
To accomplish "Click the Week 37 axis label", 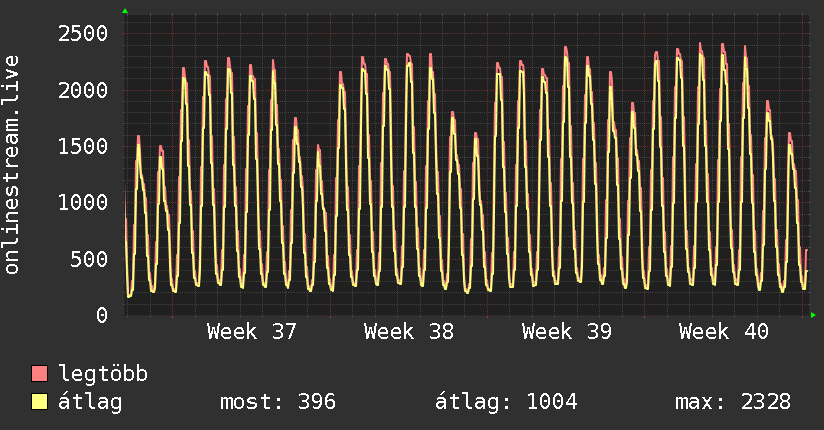I will pos(252,332).
